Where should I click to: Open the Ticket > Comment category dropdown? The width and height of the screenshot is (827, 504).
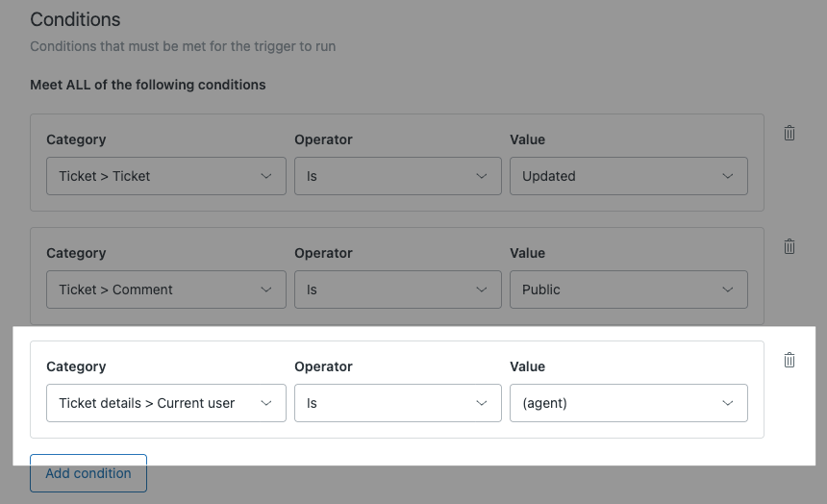[165, 290]
